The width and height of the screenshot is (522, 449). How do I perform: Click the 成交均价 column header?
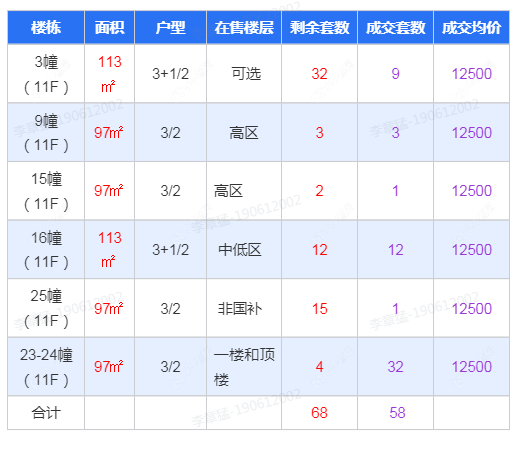471,27
